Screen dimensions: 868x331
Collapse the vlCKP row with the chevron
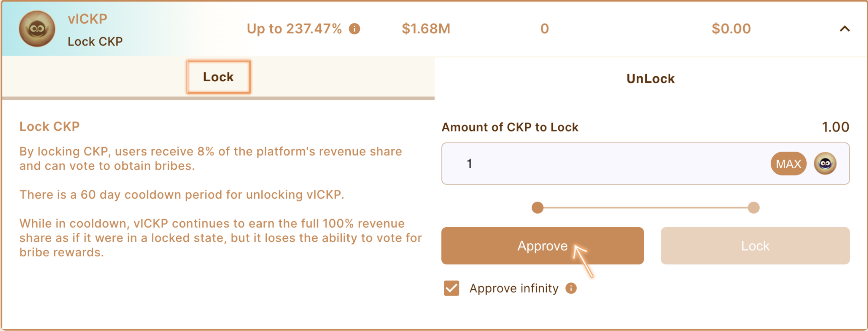point(845,29)
